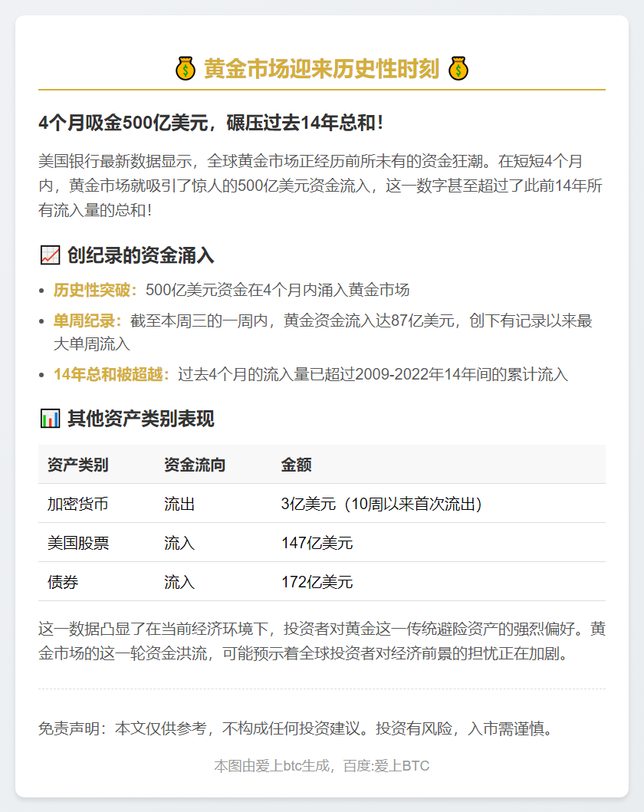
Task: Select the 加密货币 table row cell
Action: pyautogui.click(x=77, y=504)
